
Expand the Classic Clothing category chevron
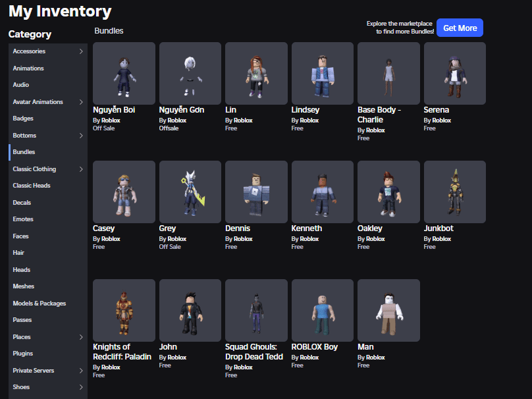pyautogui.click(x=81, y=169)
